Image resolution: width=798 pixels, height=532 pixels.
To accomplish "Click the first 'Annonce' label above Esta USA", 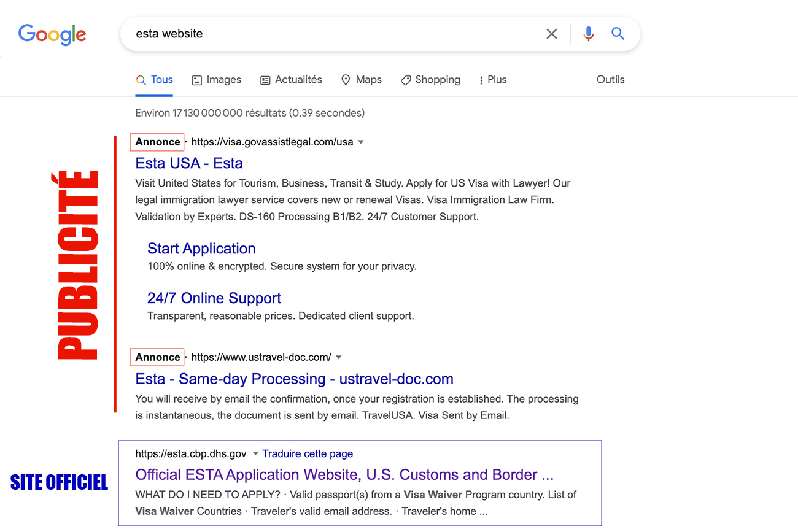I will click(x=158, y=142).
